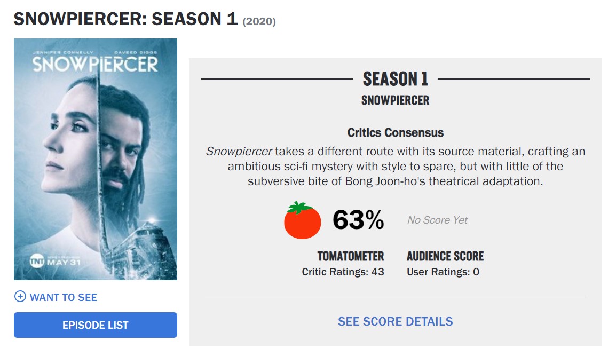This screenshot has height=364, width=616.
Task: Open the Episode List button
Action: pos(96,325)
